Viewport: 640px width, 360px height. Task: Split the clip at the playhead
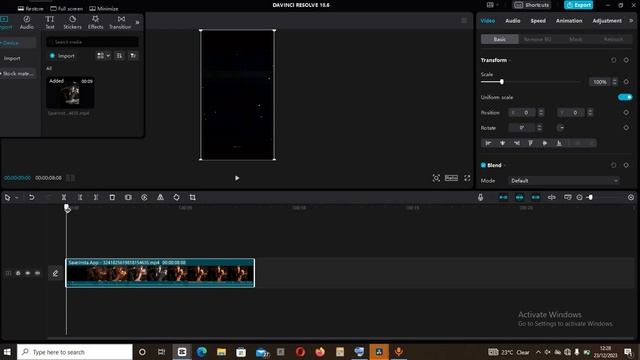(x=64, y=198)
